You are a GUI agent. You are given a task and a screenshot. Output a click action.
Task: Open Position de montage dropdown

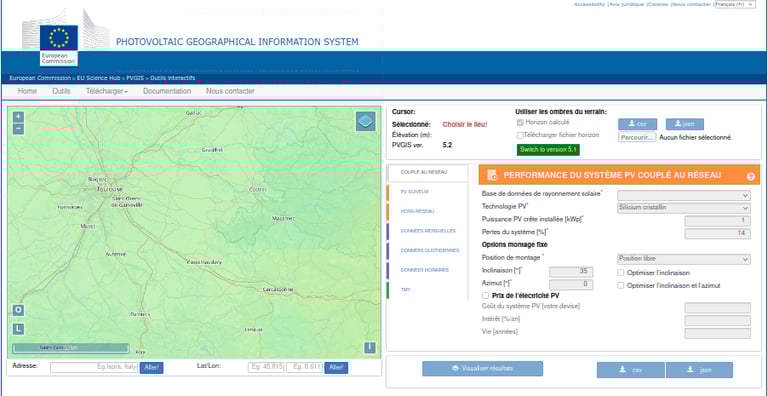pos(684,259)
